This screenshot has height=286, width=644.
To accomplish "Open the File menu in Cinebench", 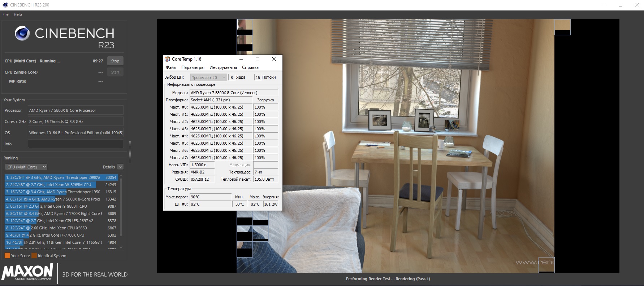I will pyautogui.click(x=5, y=14).
